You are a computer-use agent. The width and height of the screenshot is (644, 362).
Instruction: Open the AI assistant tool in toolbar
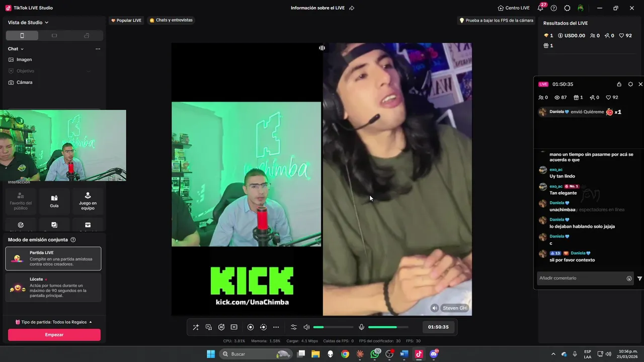pyautogui.click(x=221, y=327)
